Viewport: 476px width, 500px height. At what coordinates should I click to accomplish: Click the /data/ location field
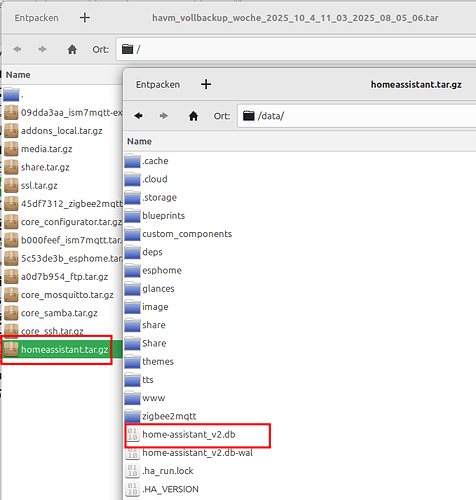tap(357, 116)
